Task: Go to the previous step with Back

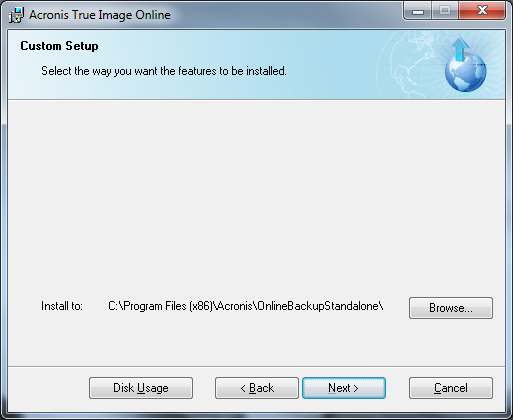Action: [x=257, y=388]
